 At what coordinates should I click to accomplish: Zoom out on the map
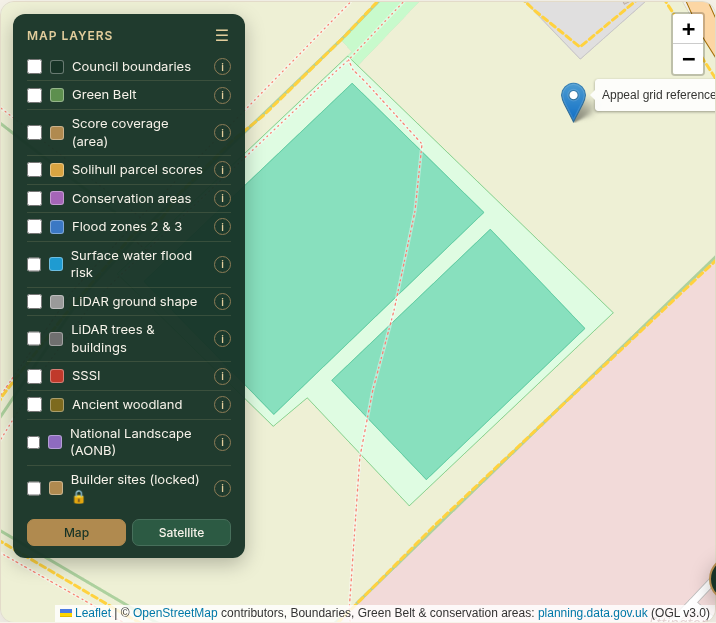click(688, 59)
